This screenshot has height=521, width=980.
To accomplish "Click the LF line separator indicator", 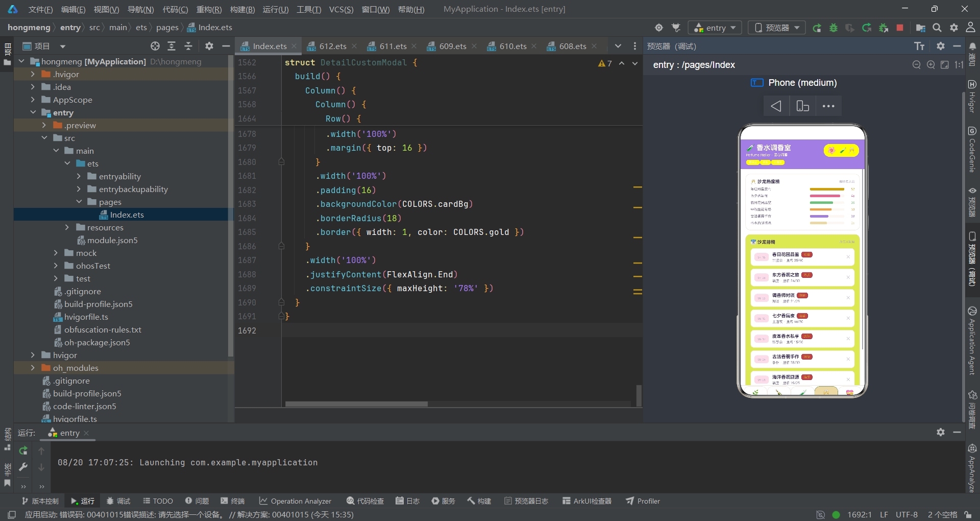I will pos(884,514).
